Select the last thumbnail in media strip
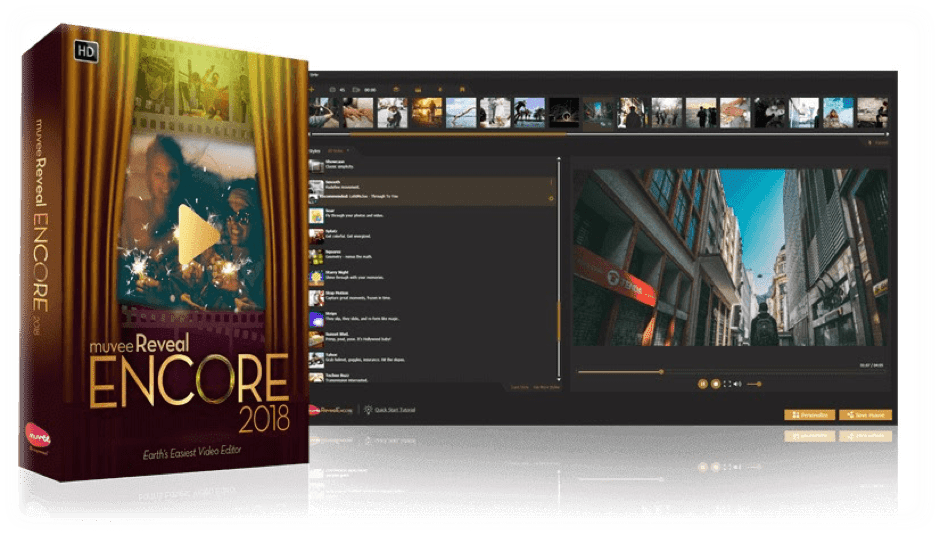Image resolution: width=940 pixels, height=535 pixels. (x=872, y=113)
